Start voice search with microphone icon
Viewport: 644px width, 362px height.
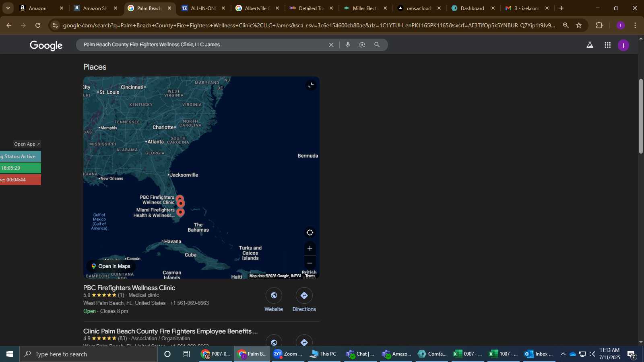click(348, 45)
